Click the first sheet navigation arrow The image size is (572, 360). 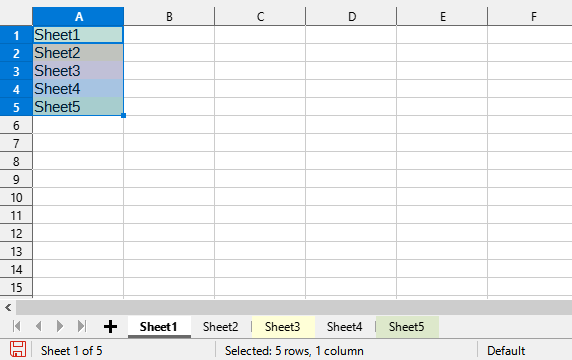(x=16, y=326)
